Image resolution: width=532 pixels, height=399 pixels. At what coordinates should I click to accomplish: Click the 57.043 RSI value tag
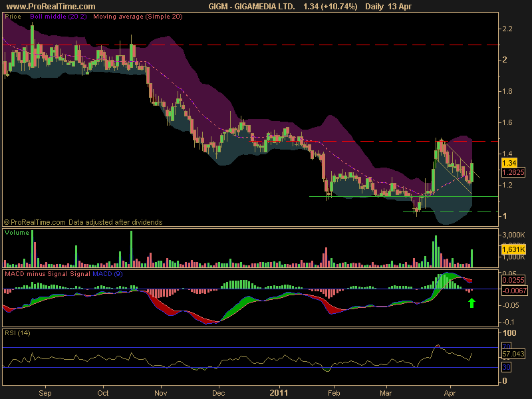(x=513, y=354)
